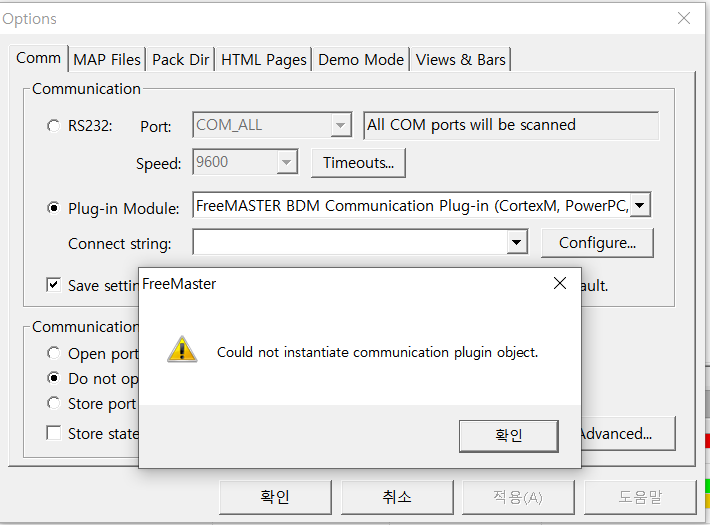The image size is (710, 525).
Task: Choose the Open port radio option
Action: (x=53, y=353)
